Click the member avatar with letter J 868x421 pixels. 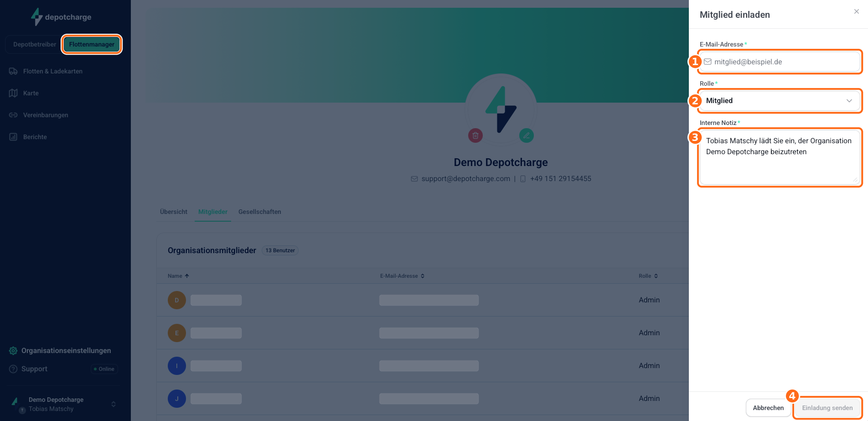point(177,399)
